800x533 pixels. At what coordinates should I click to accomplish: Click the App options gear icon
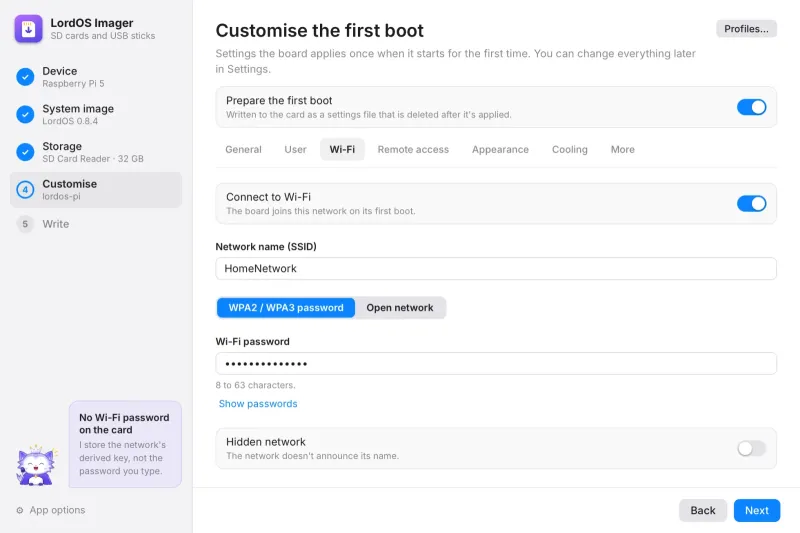pyautogui.click(x=20, y=510)
